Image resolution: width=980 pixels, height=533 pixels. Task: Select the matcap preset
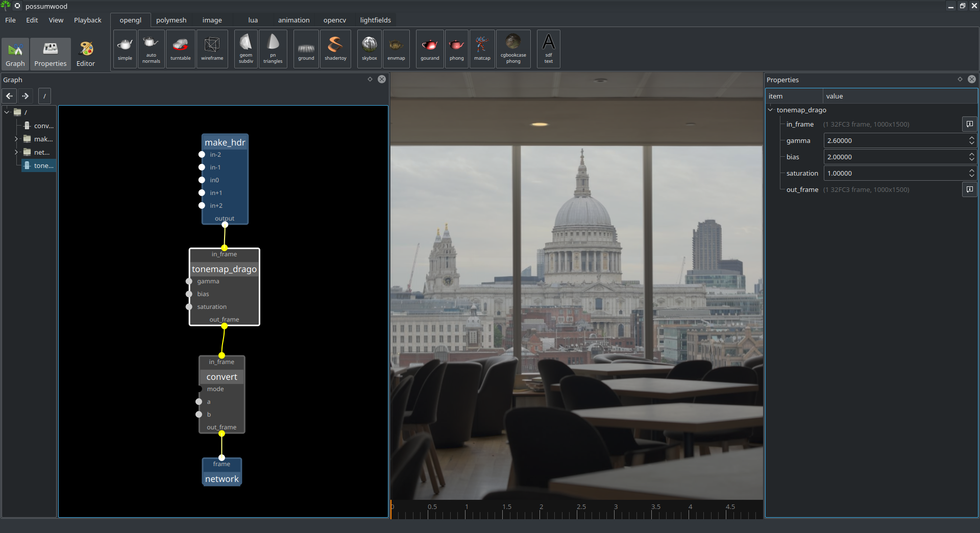[x=482, y=49]
